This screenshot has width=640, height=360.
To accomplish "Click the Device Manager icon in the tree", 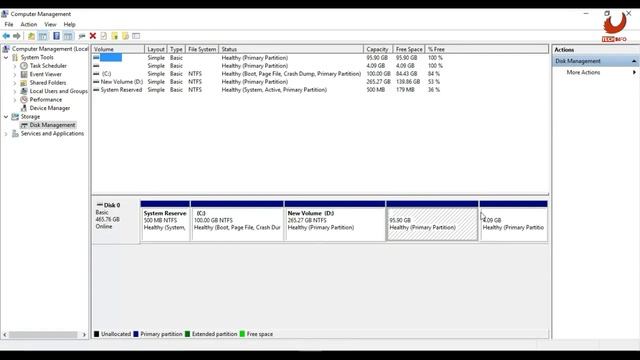I will pyautogui.click(x=24, y=108).
